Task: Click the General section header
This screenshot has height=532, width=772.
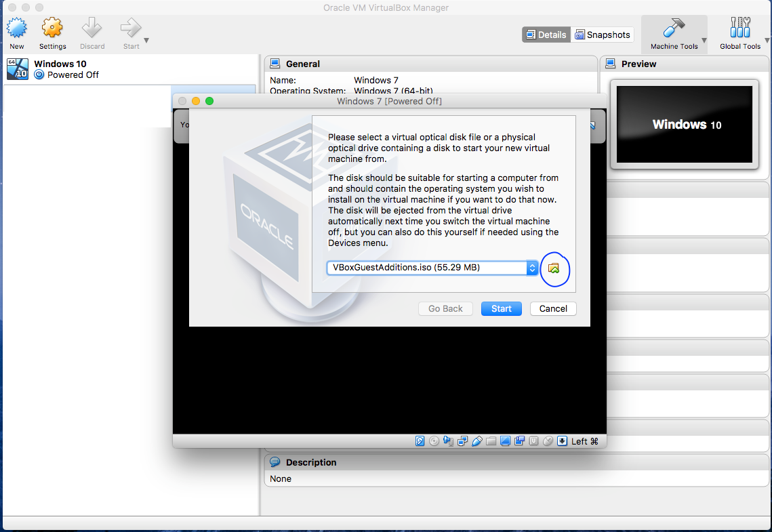Action: point(431,64)
